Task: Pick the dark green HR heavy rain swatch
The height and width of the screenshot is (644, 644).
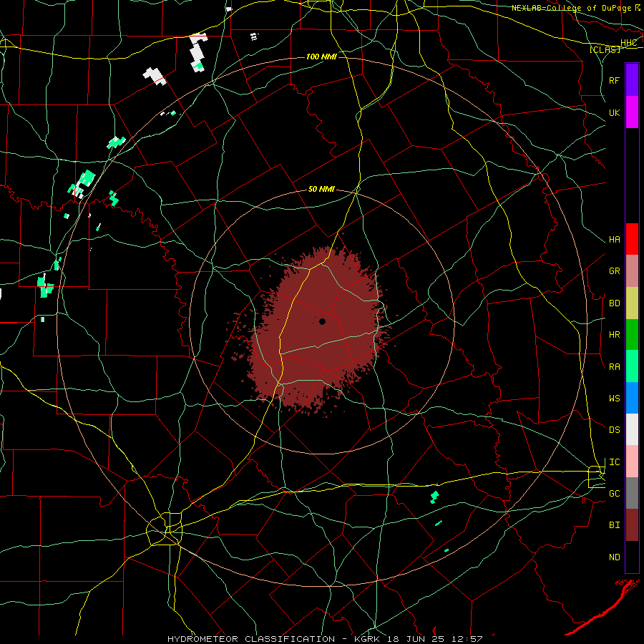Action: [x=632, y=334]
